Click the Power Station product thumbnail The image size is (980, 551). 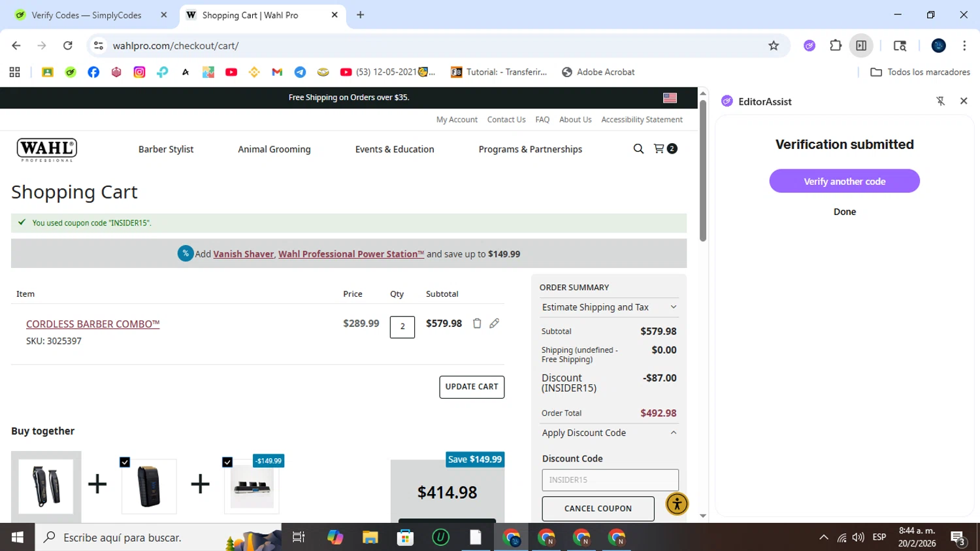[252, 487]
